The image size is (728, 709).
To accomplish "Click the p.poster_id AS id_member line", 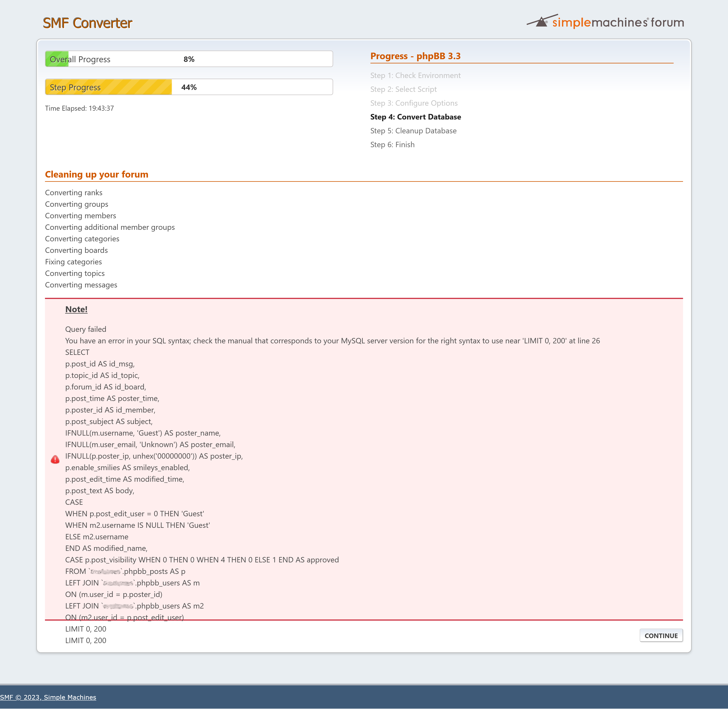I will point(110,410).
